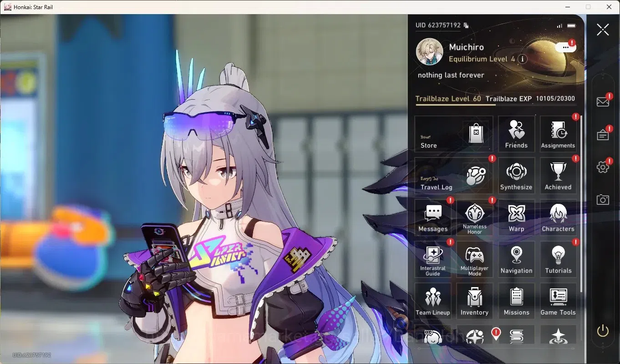Open the Achieved trophies tile
The height and width of the screenshot is (364, 620).
tap(558, 176)
